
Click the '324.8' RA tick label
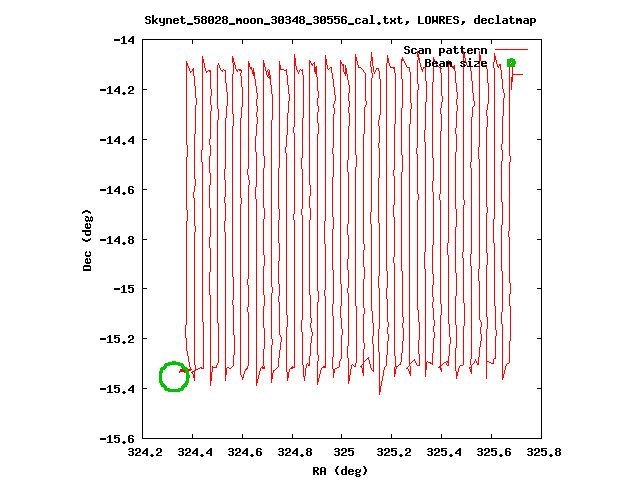pos(295,452)
